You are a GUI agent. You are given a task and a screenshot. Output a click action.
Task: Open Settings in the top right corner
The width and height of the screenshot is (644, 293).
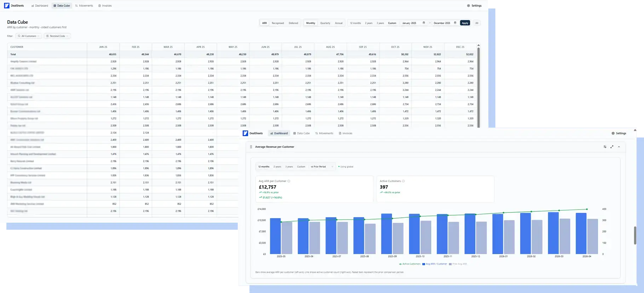[474, 6]
